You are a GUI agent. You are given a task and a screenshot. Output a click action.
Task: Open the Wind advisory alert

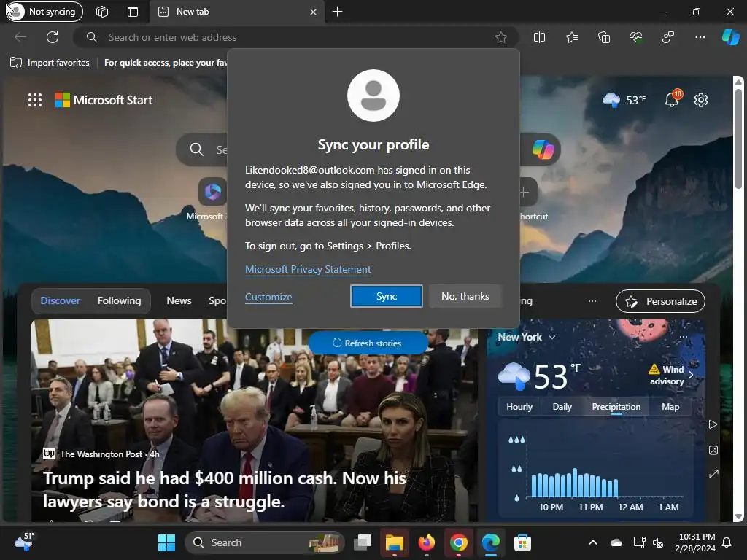[x=671, y=376]
